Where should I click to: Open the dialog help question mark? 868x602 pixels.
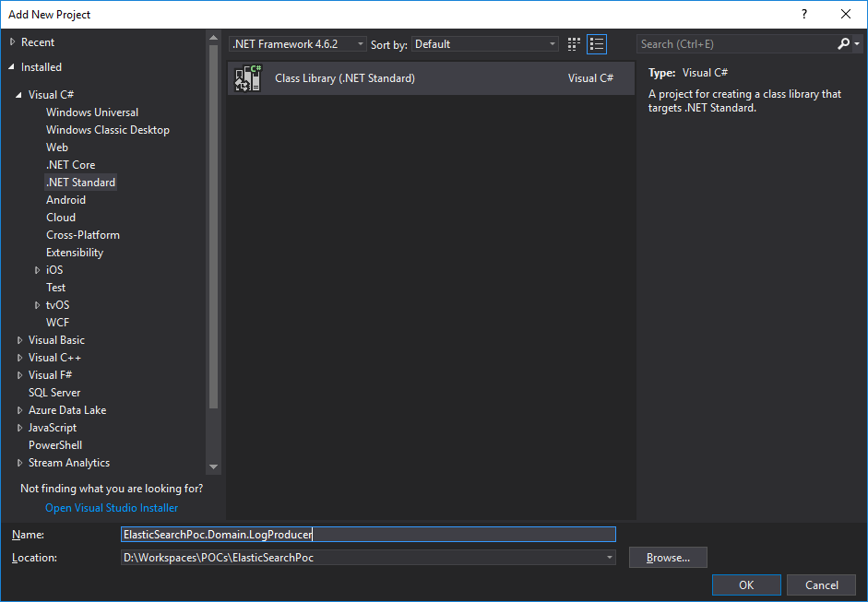(x=804, y=14)
